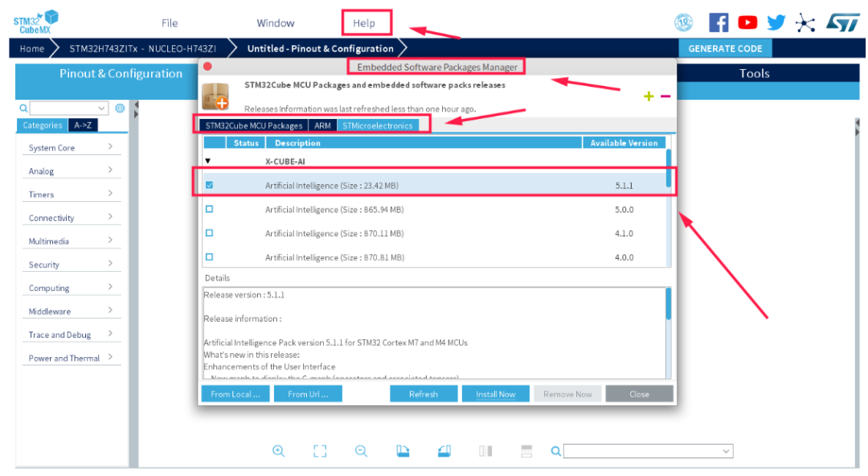The height and width of the screenshot is (476, 868).
Task: Collapse the X-CUBE-AI tree group
Action: [x=208, y=162]
